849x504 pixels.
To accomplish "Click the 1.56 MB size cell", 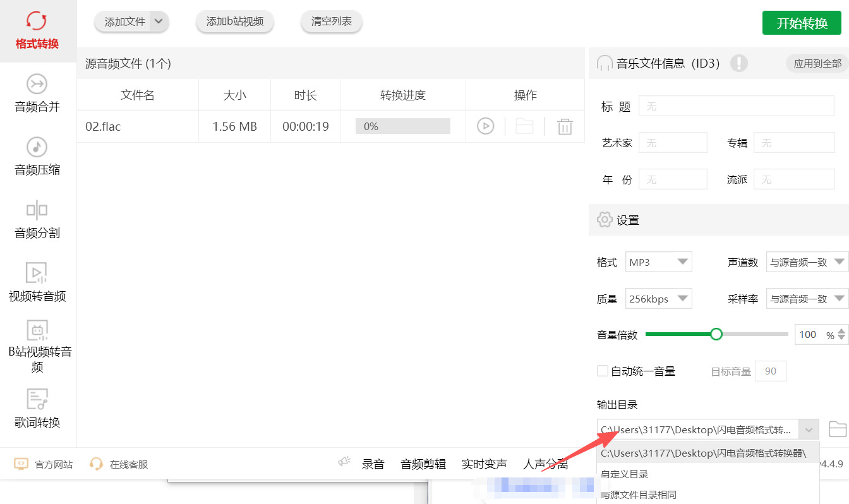I will point(234,126).
